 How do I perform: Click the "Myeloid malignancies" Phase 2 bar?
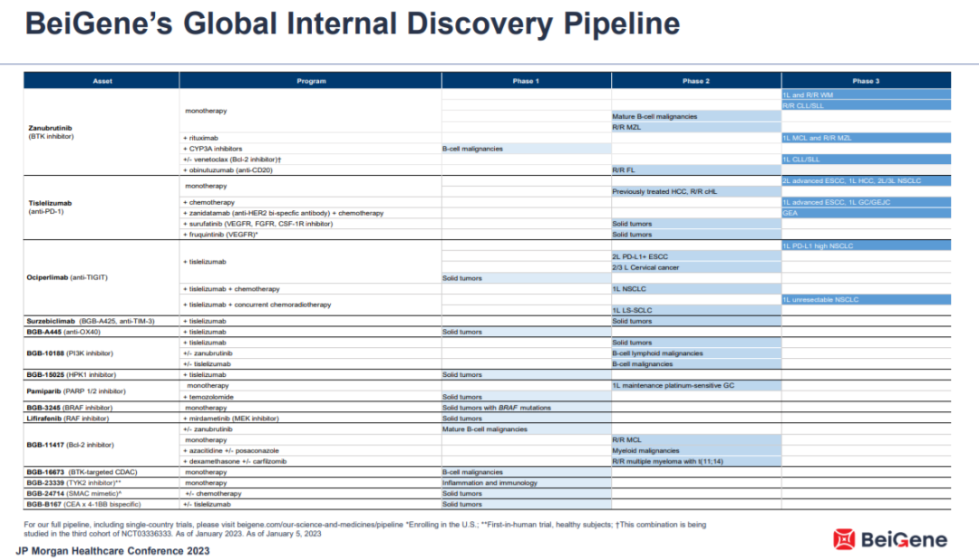point(696,450)
